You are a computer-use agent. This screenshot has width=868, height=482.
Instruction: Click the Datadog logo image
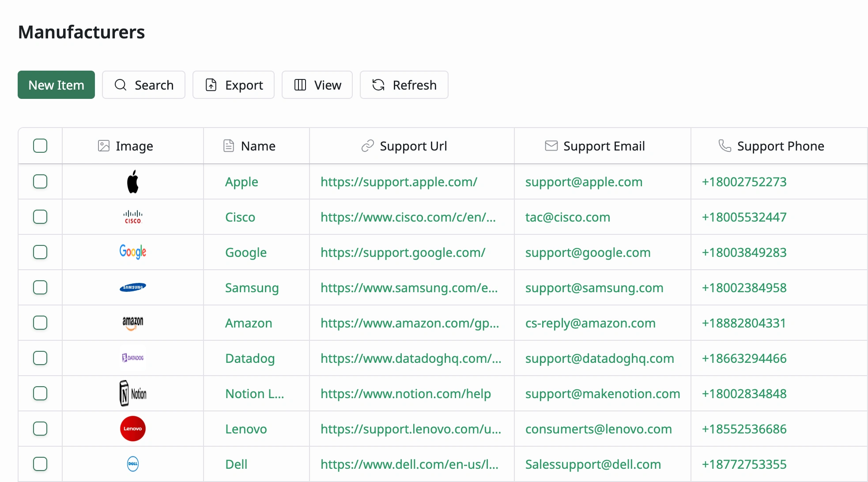click(x=133, y=358)
